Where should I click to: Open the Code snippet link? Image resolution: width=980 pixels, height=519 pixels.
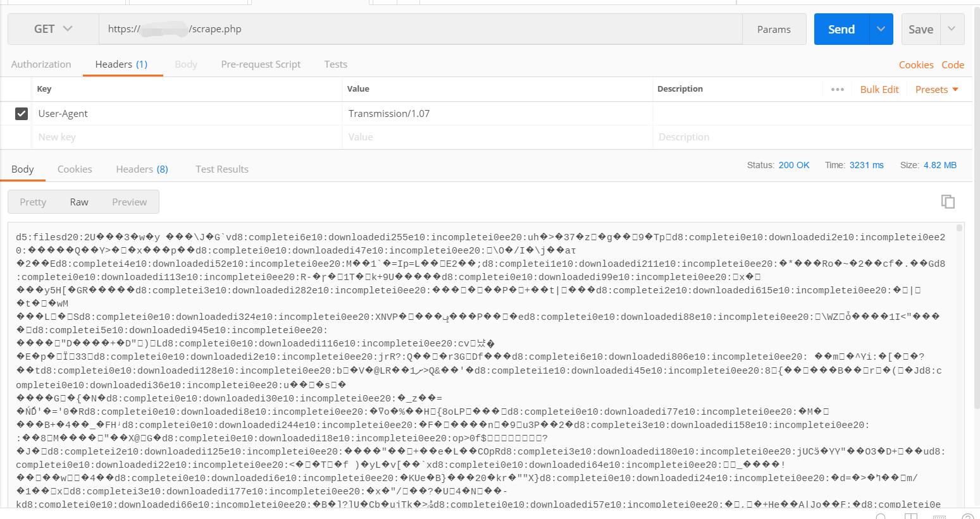coord(953,64)
